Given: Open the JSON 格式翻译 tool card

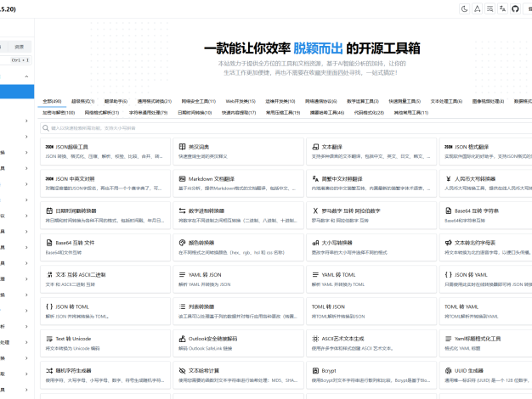Looking at the screenshot, I should pyautogui.click(x=486, y=151).
